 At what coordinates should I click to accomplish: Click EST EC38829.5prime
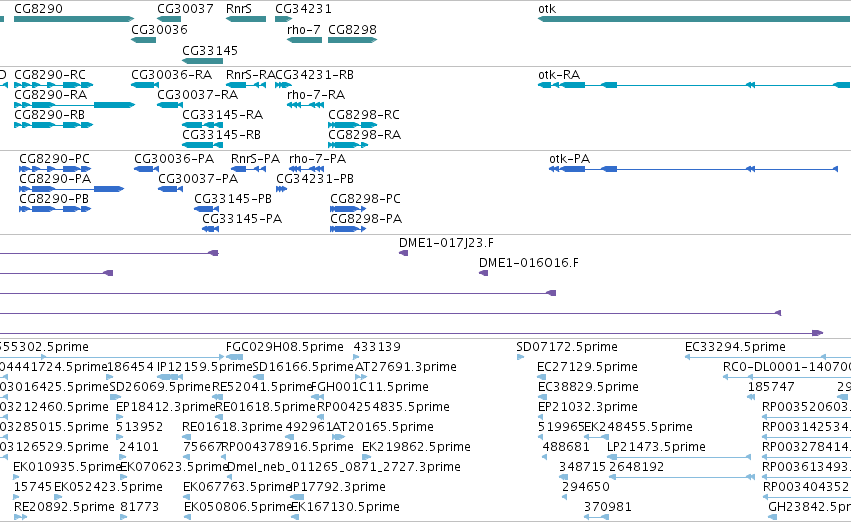[x=588, y=387]
